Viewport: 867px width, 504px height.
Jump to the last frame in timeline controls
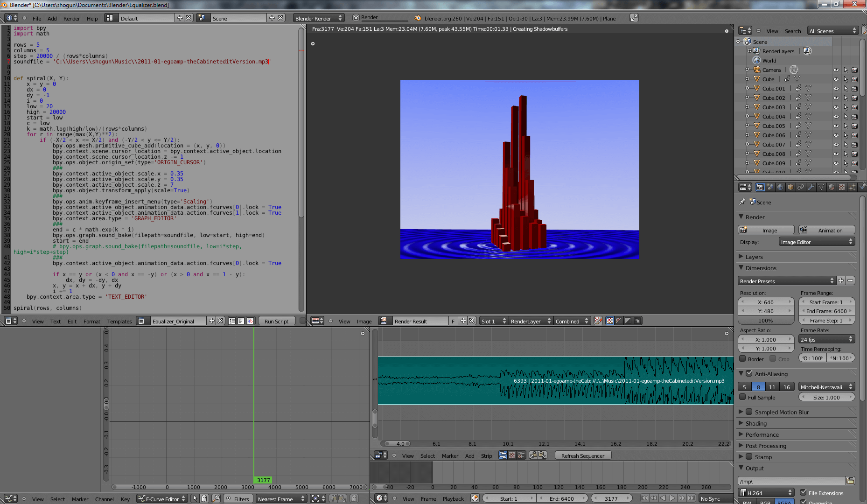(x=692, y=498)
